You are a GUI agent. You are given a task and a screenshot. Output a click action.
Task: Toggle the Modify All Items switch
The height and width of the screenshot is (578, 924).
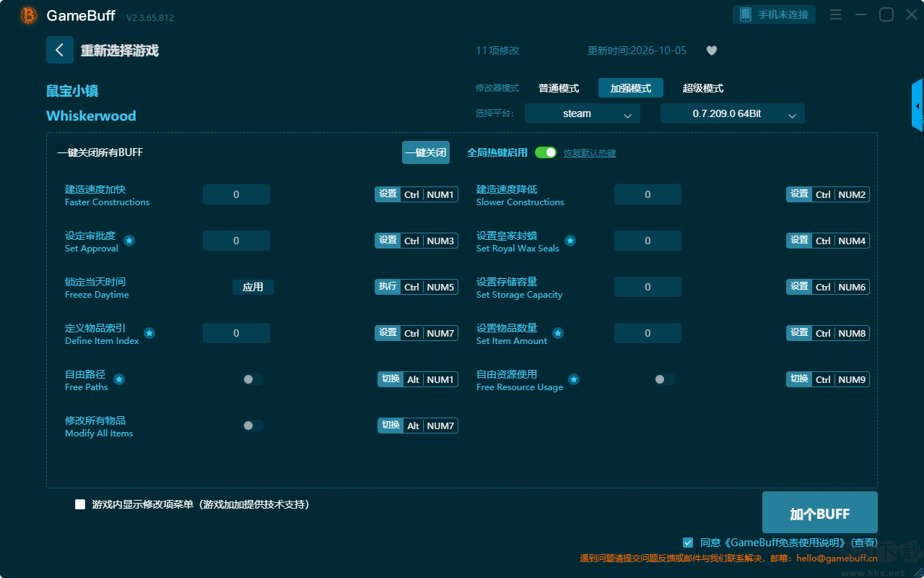(253, 426)
